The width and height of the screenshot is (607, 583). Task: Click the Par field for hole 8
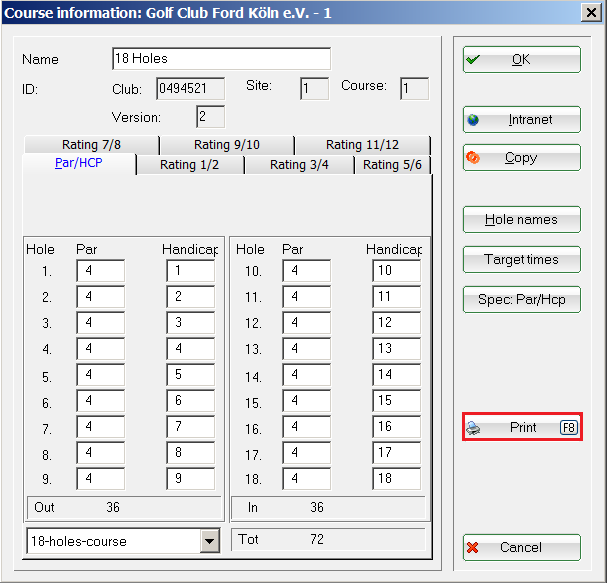101,453
